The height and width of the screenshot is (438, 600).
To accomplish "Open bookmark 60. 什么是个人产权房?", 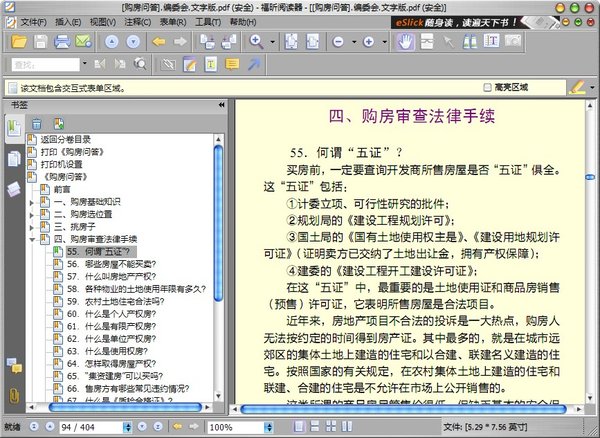I will [x=111, y=314].
